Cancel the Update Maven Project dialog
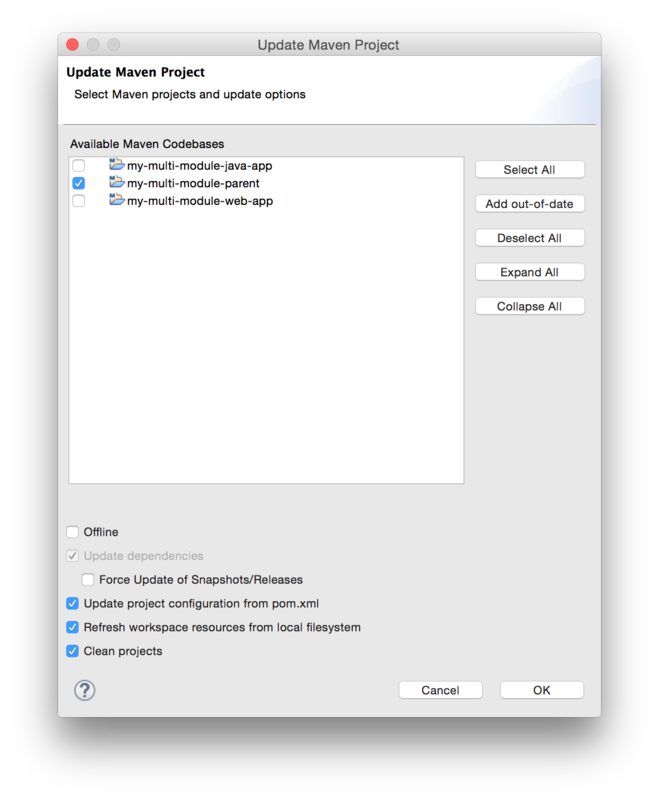The height and width of the screenshot is (800, 659). click(440, 690)
